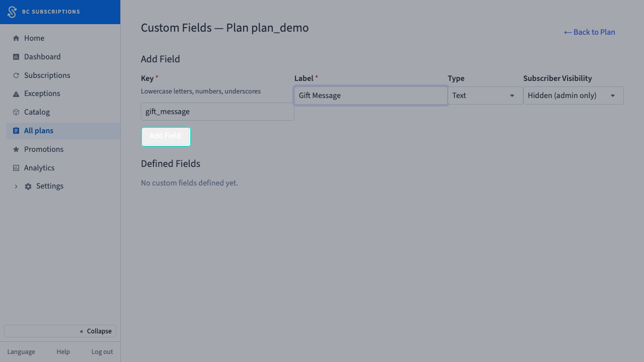The width and height of the screenshot is (644, 362).
Task: Expand the Settings menu chevron
Action: point(16,187)
